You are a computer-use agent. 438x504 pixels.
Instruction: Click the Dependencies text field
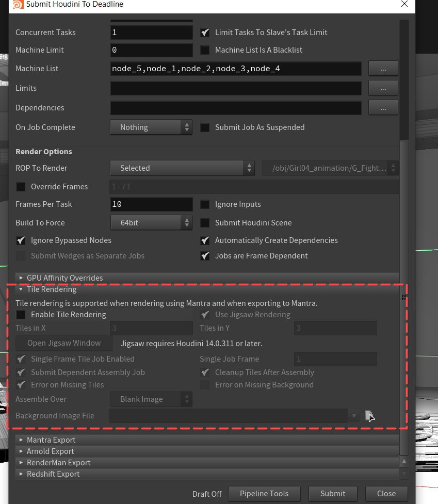(x=236, y=108)
